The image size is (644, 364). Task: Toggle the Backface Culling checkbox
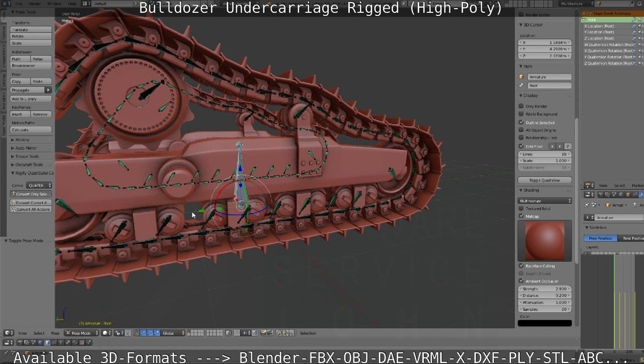pos(521,266)
